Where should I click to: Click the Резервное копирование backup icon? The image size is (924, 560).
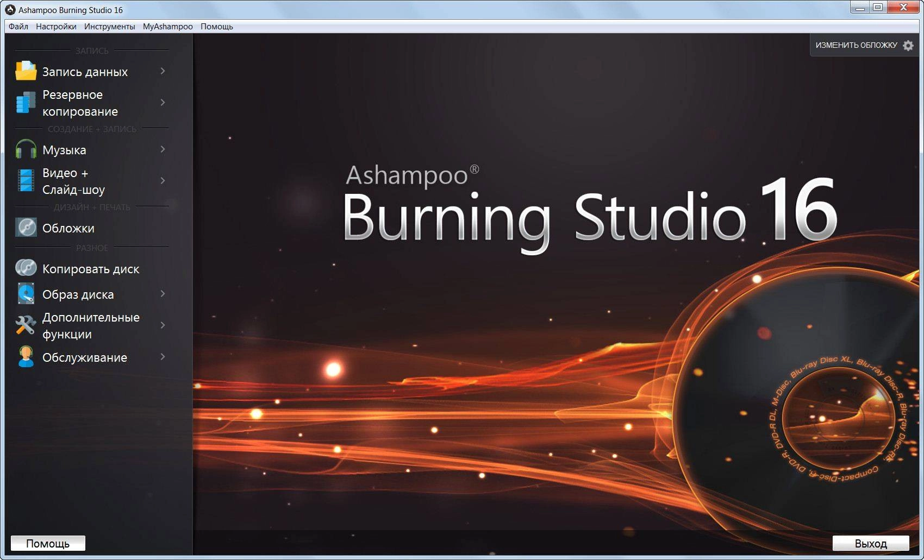coord(26,103)
